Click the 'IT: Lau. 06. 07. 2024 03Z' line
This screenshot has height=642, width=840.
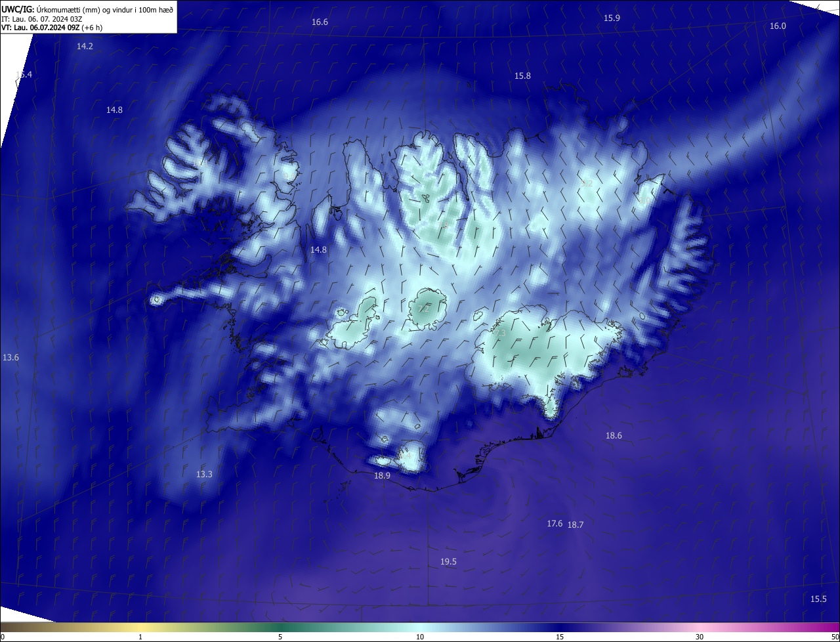[x=43, y=19]
